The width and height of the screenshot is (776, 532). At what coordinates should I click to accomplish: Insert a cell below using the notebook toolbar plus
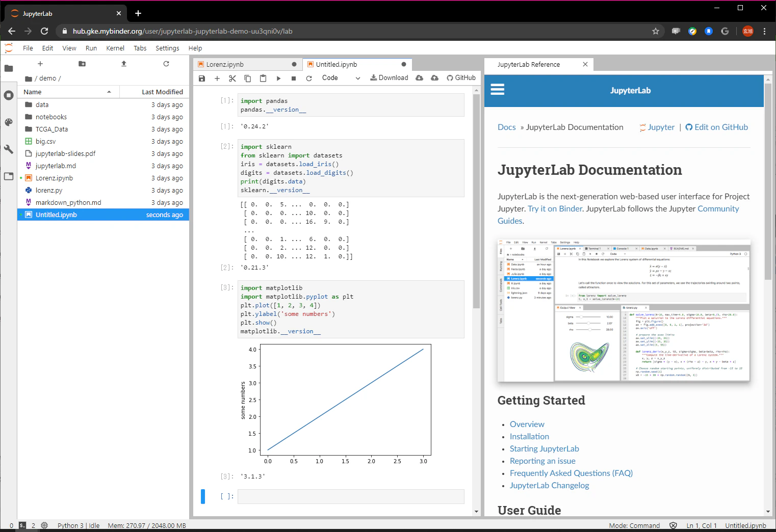tap(217, 78)
